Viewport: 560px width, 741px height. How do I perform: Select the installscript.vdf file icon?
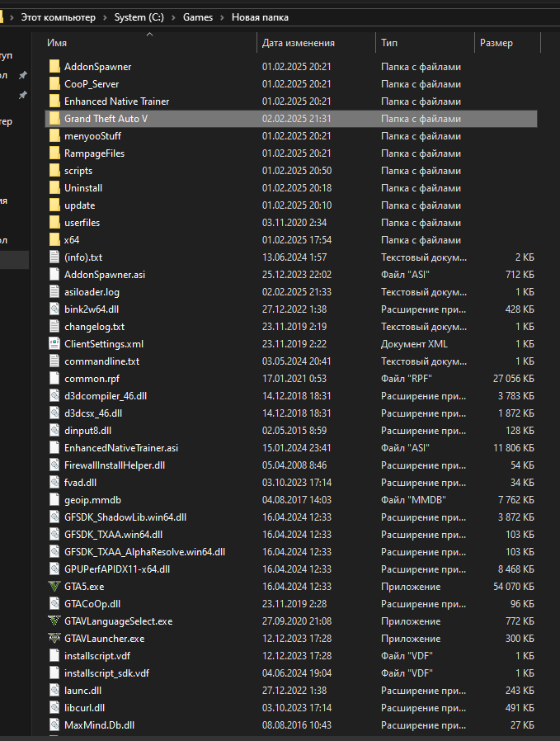tap(54, 656)
